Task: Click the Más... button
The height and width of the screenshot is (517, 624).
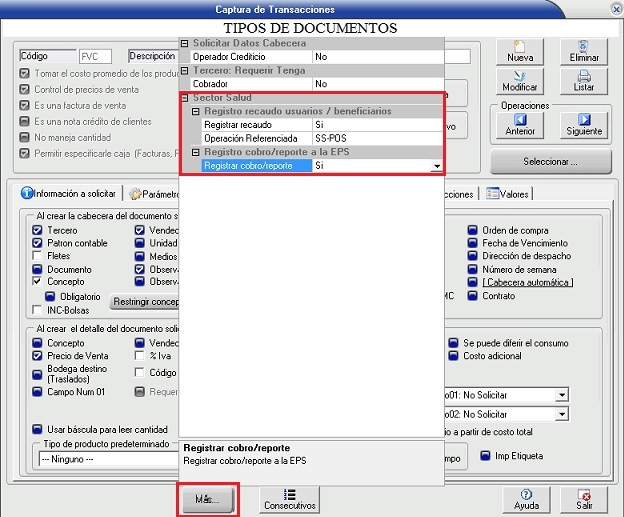Action: click(208, 498)
